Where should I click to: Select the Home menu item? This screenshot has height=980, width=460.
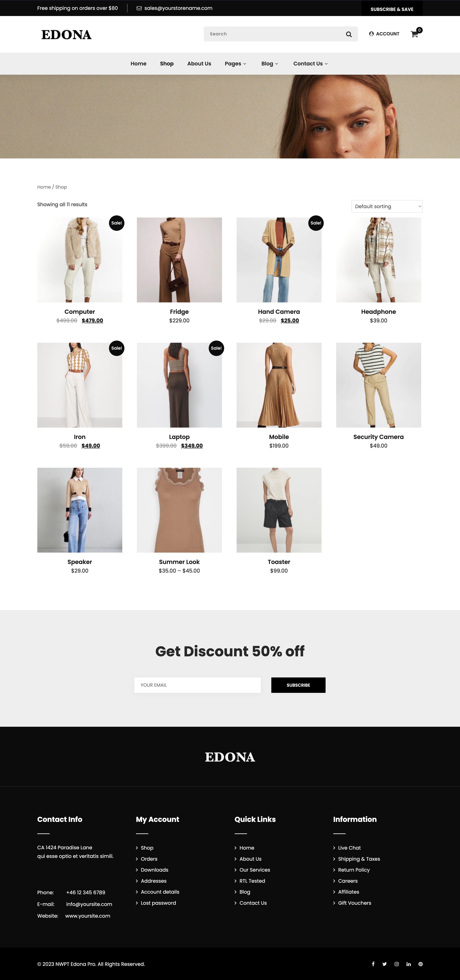click(138, 64)
